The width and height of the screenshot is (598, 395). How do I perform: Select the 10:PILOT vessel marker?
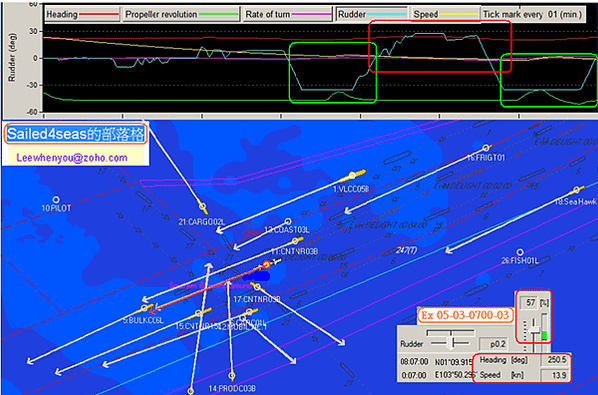(x=56, y=200)
